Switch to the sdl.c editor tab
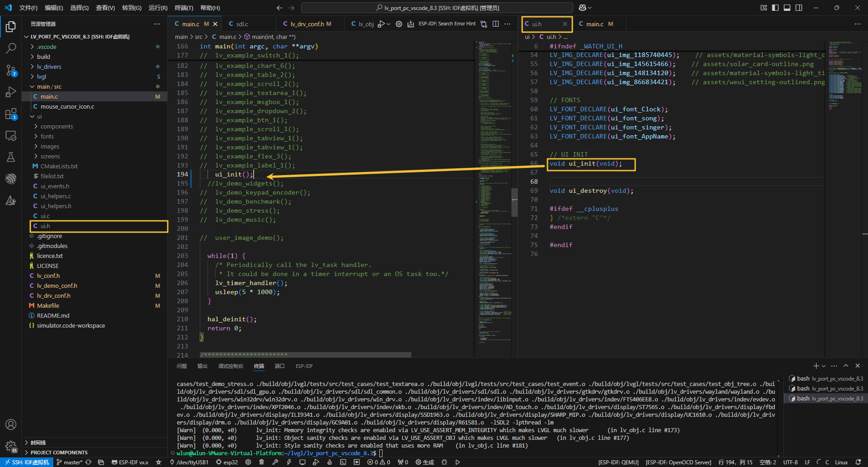This screenshot has width=868, height=467. click(249, 24)
